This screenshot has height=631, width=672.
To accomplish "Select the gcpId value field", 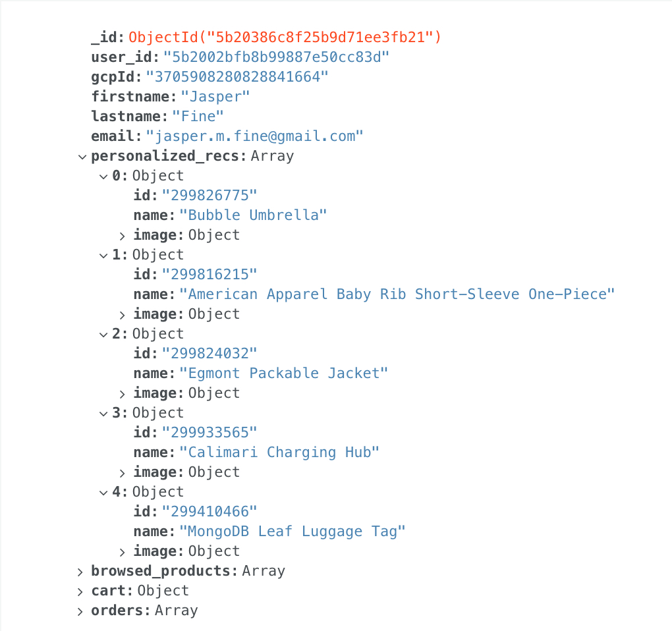I will [237, 77].
